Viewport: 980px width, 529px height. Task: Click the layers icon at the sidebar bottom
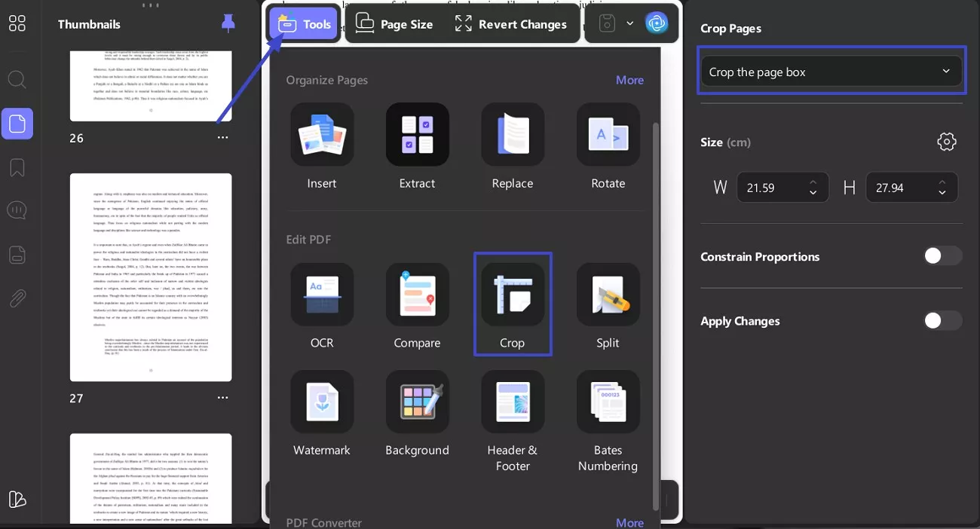point(17,499)
